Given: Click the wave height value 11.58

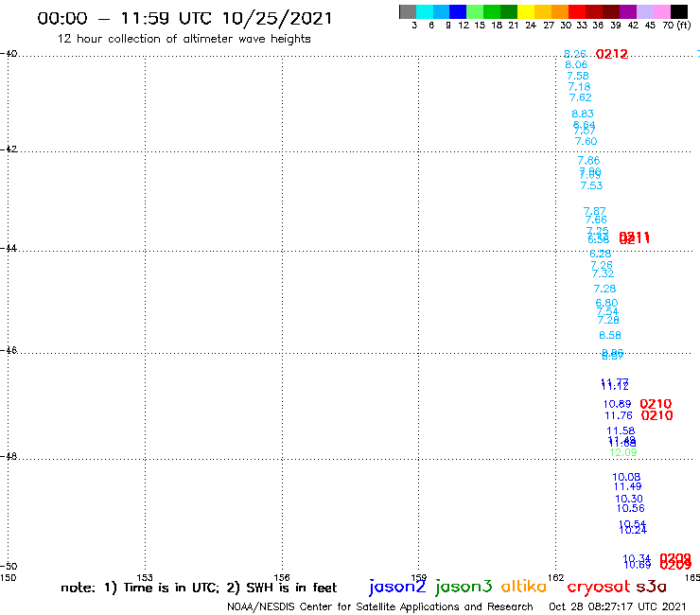Looking at the screenshot, I should click(621, 431).
